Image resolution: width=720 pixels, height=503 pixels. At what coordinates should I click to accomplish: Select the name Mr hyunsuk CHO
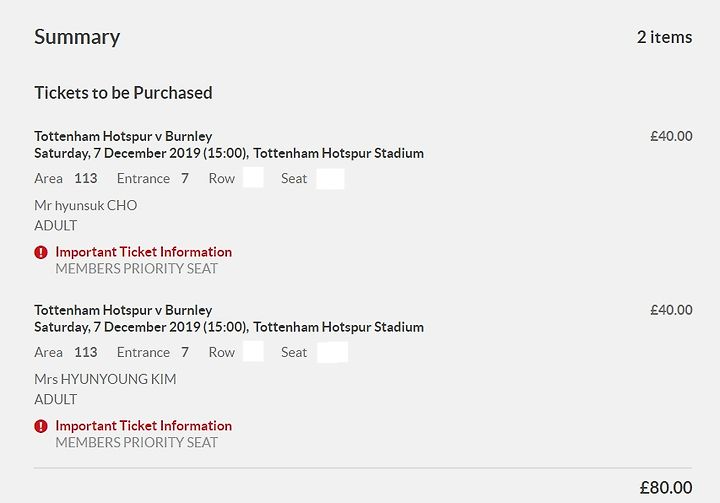[x=86, y=205]
